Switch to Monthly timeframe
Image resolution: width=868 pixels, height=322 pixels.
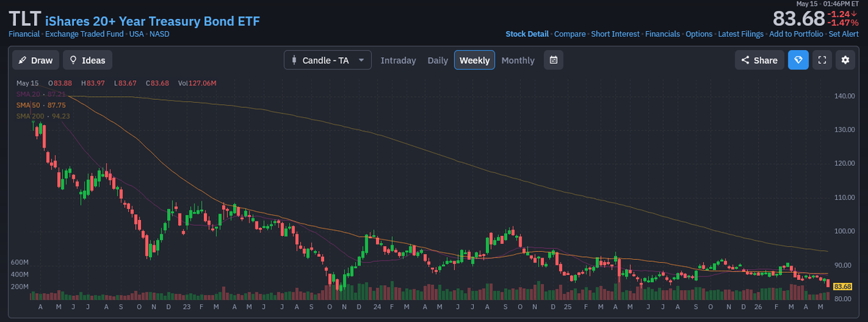(x=518, y=60)
